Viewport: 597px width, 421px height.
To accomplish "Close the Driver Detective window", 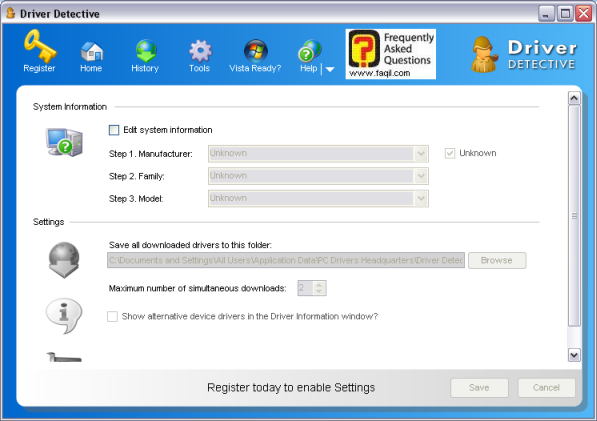I will tap(584, 14).
